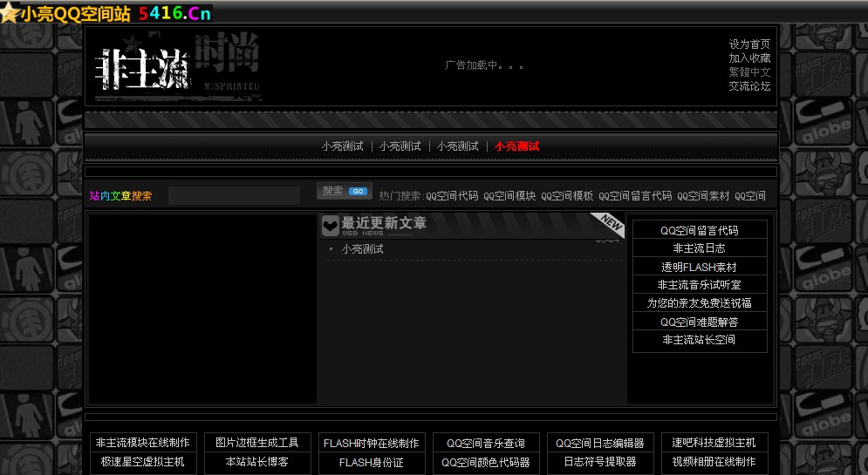The image size is (868, 475).
Task: Open 透明FLASH素材 sidebar link
Action: tap(699, 267)
